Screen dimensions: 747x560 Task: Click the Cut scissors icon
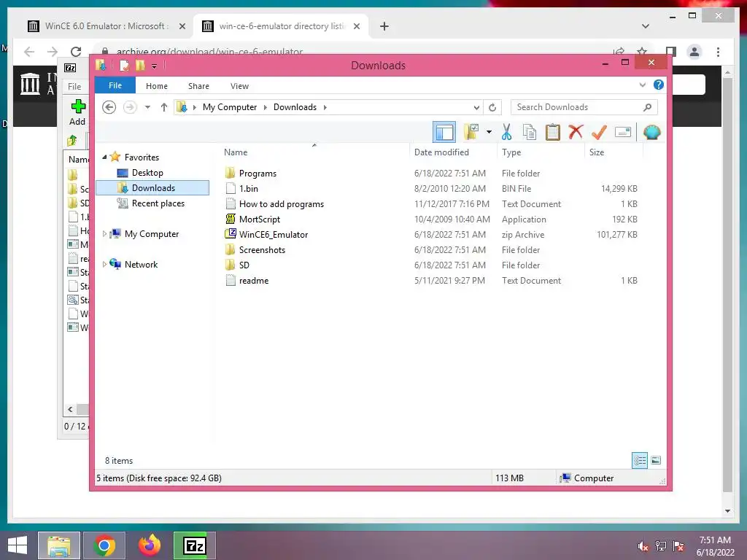tap(506, 132)
